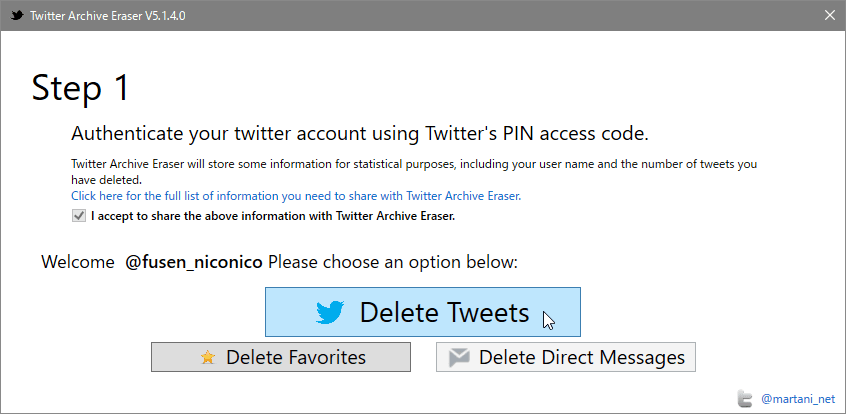Open the full list of information link
The width and height of the screenshot is (846, 414).
[296, 196]
